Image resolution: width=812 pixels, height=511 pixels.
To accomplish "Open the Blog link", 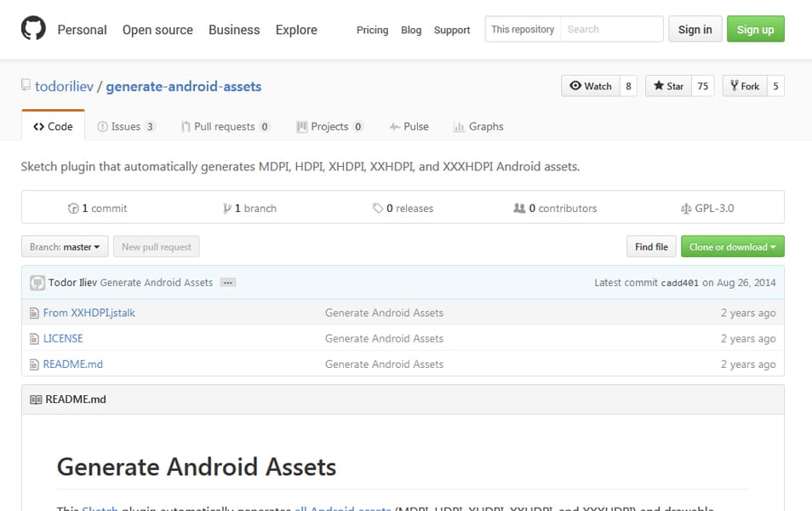I will coord(411,30).
